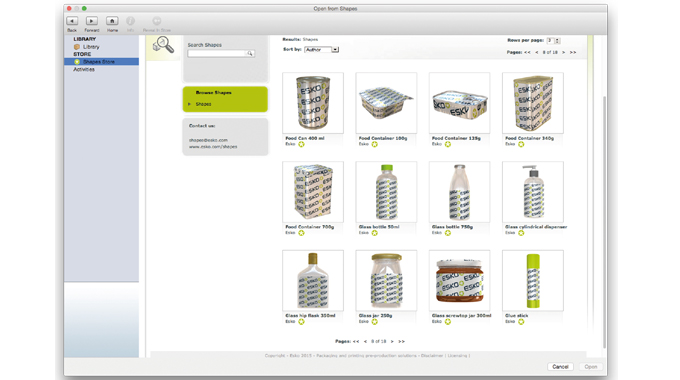Go to last page using bottom >> link
Viewport: 680px width, 380px height.
point(402,341)
